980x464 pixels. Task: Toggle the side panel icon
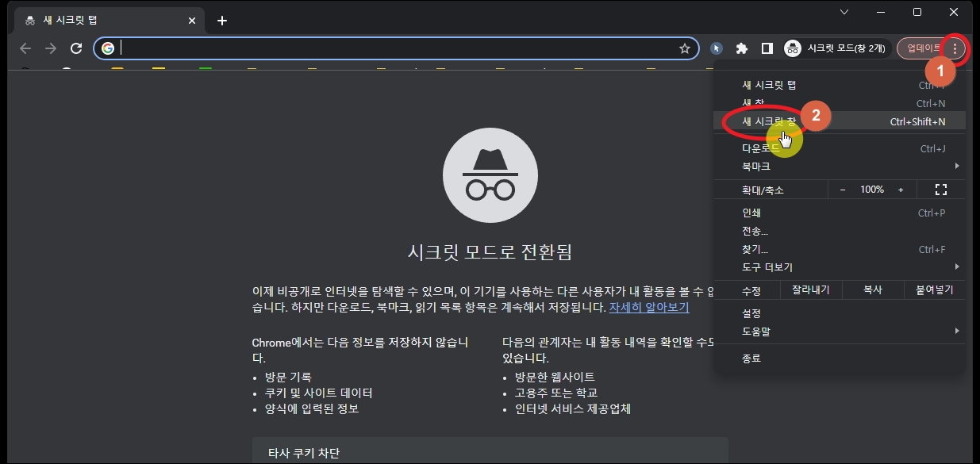point(767,48)
